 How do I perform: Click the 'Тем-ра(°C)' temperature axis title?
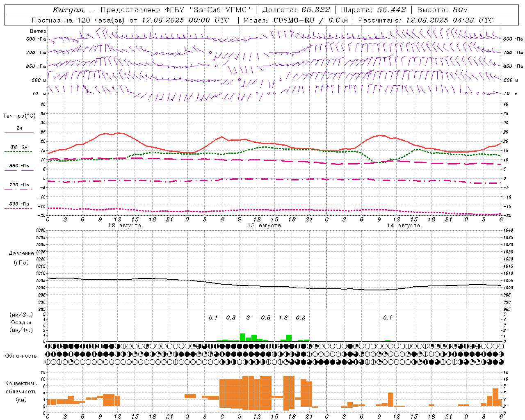click(x=19, y=116)
